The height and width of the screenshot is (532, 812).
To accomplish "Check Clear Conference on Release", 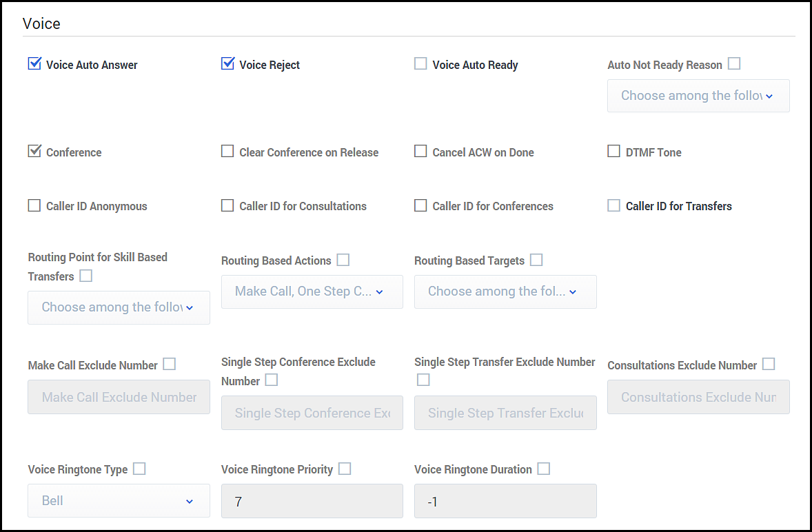I will [x=227, y=152].
